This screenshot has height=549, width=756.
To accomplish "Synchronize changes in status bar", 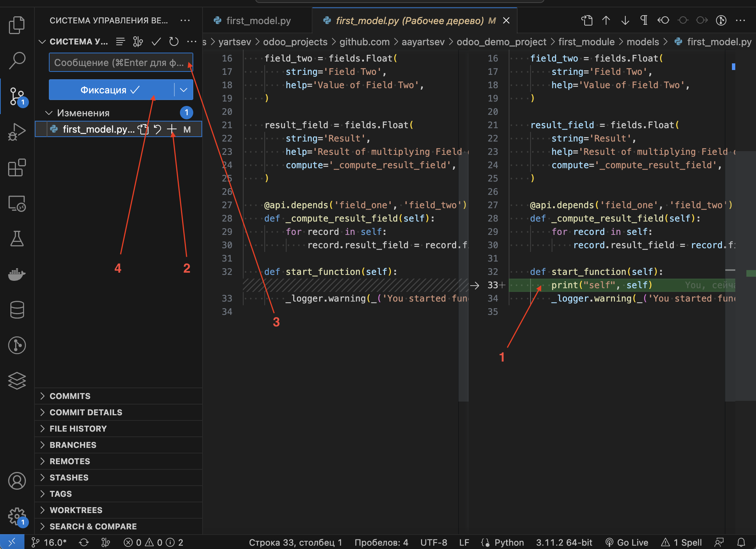I will 84,542.
